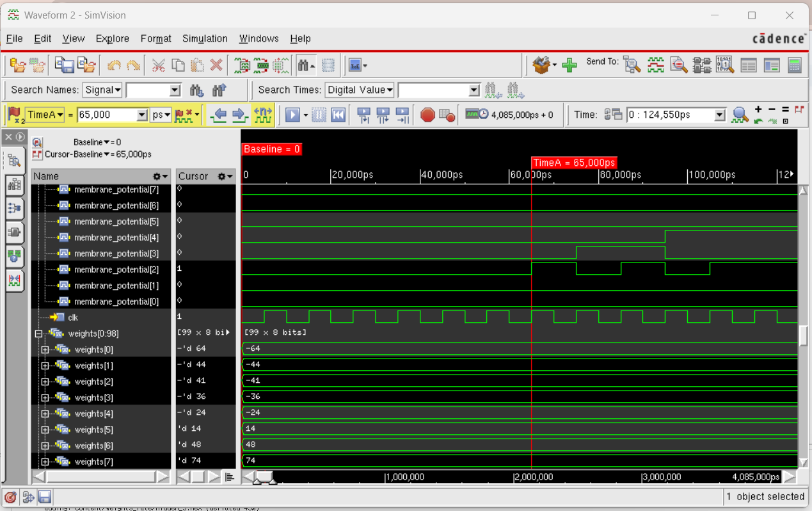Open database icon in toolbar
Image resolution: width=812 pixels, height=511 pixels.
click(x=17, y=65)
